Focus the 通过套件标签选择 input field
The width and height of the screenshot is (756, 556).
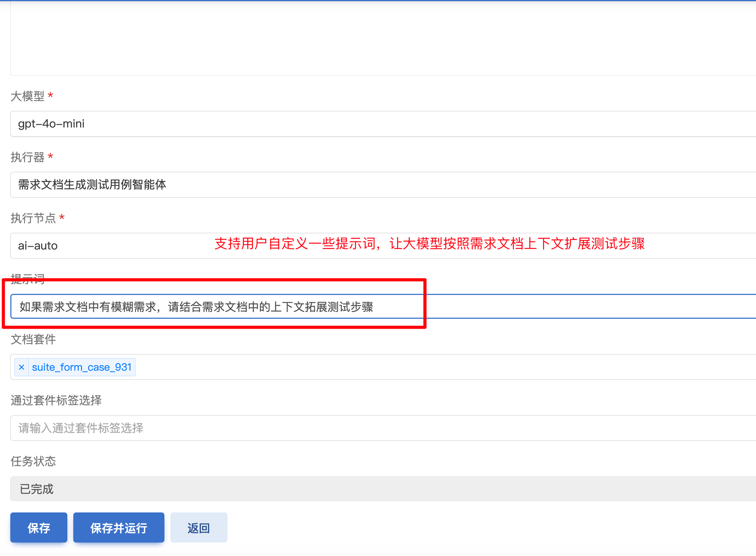click(x=383, y=428)
